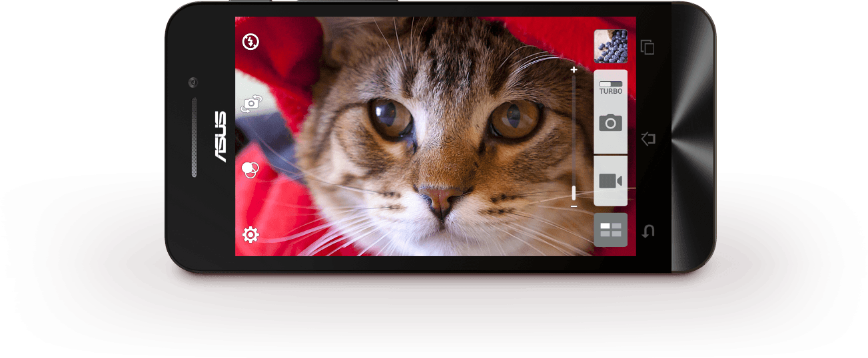Switch between front and rear camera
The height and width of the screenshot is (358, 868).
pos(251,103)
